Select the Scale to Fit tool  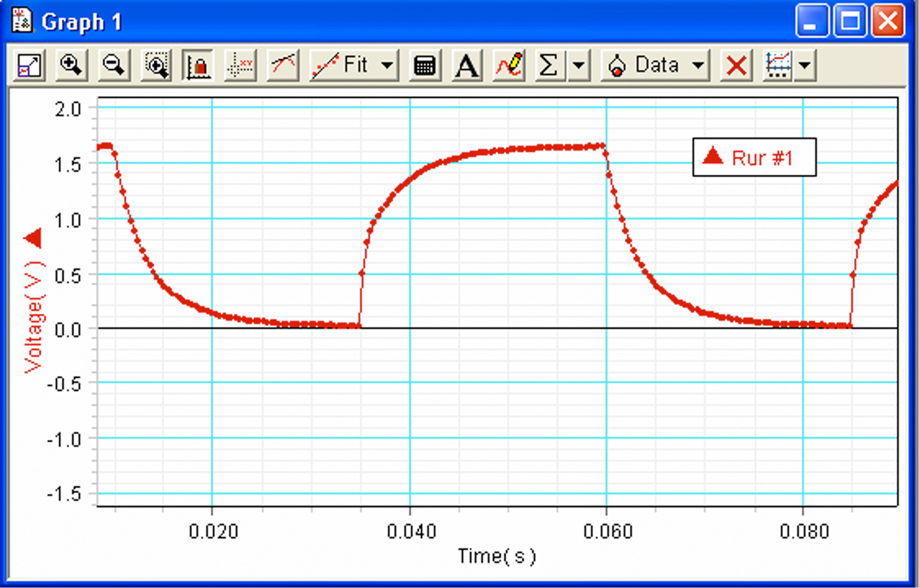[29, 65]
